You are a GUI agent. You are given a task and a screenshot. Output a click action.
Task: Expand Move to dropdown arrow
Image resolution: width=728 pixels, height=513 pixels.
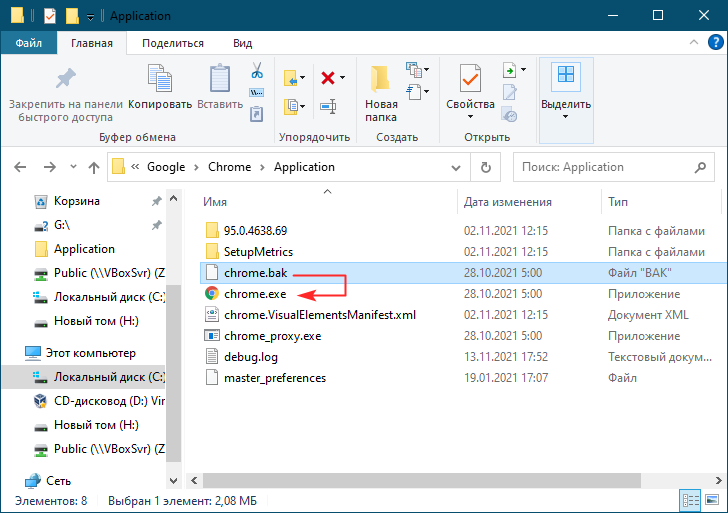[302, 78]
